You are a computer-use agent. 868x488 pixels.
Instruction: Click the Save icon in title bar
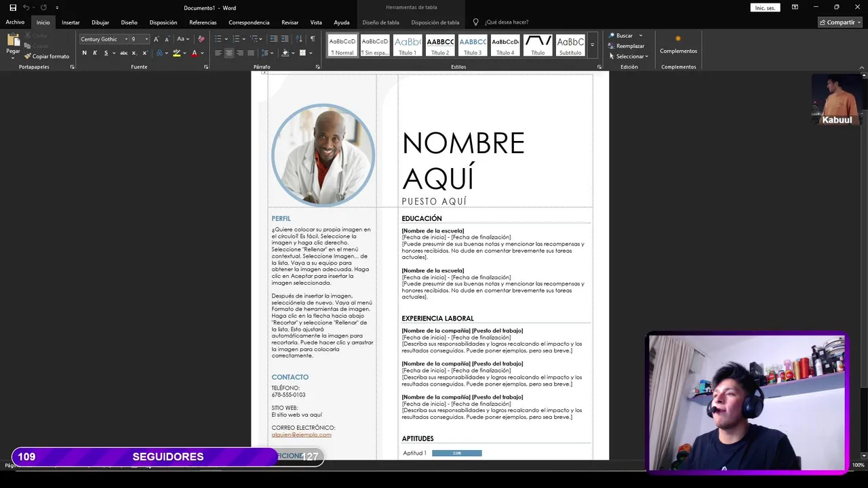[x=12, y=7]
